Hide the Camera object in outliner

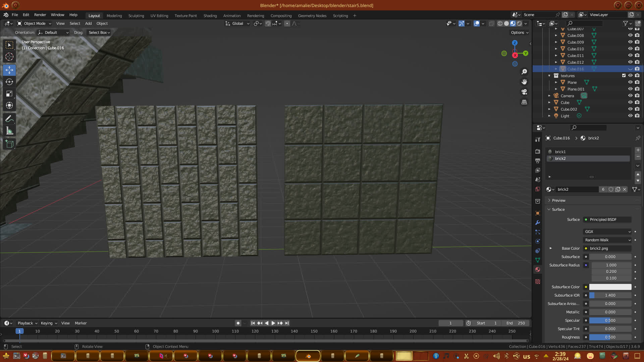pos(630,96)
